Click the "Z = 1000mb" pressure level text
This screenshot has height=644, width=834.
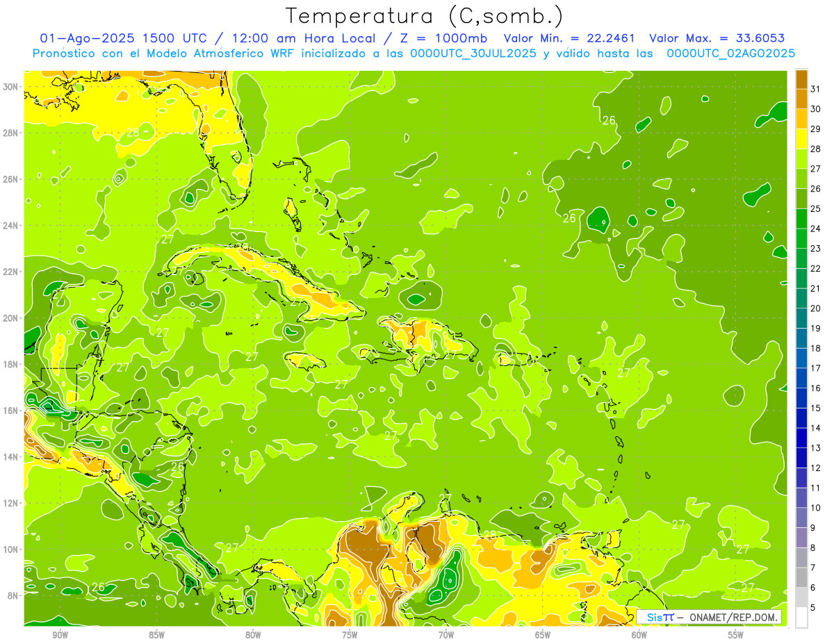pos(443,38)
